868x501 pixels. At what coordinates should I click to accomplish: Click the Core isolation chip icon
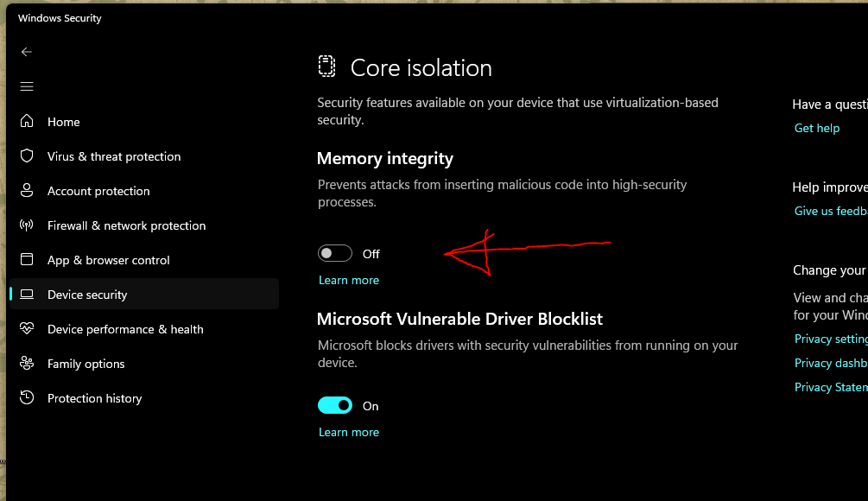point(326,67)
